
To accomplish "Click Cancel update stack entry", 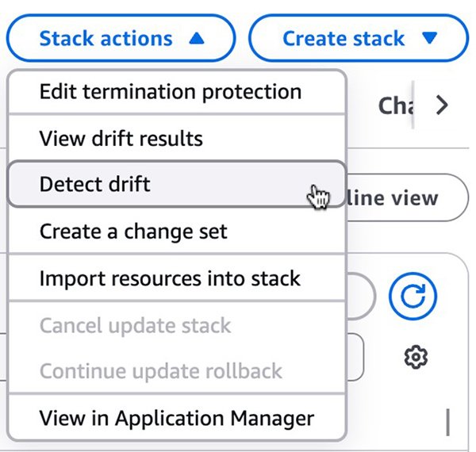I will [x=135, y=325].
